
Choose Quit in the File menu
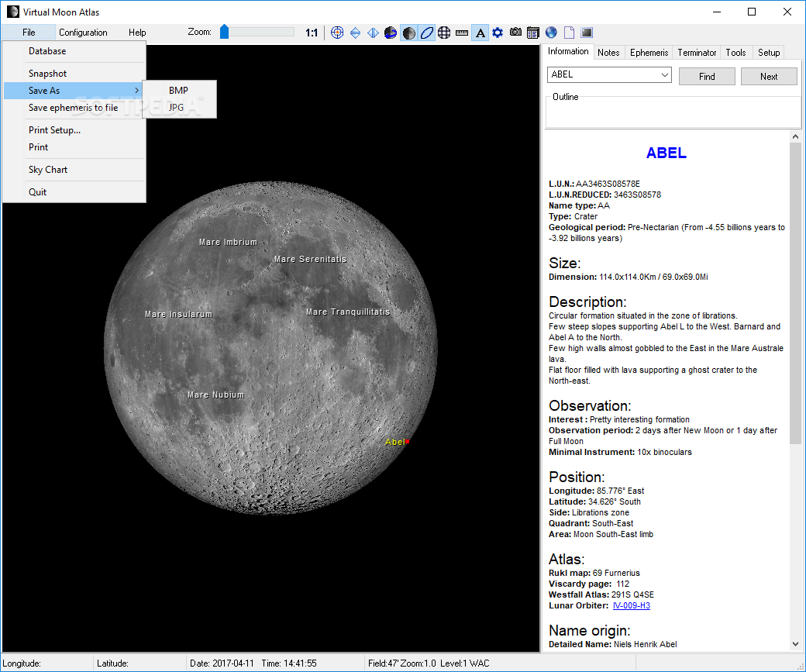pyautogui.click(x=74, y=192)
